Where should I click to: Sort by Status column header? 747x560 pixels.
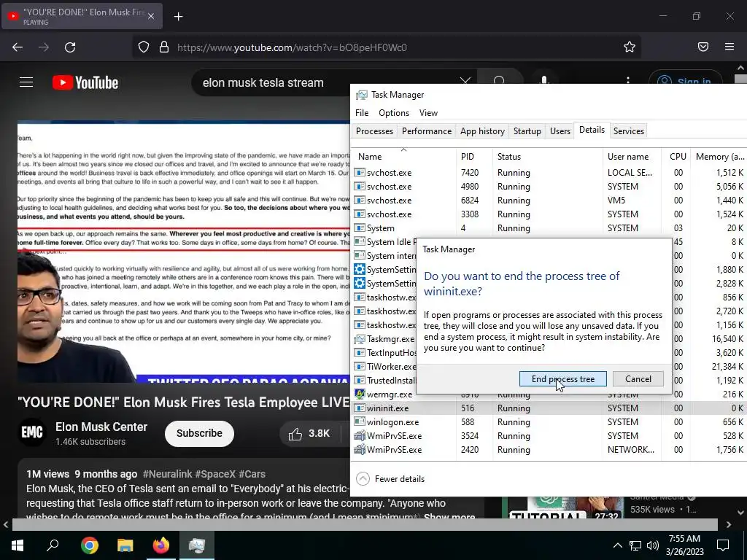click(x=547, y=156)
